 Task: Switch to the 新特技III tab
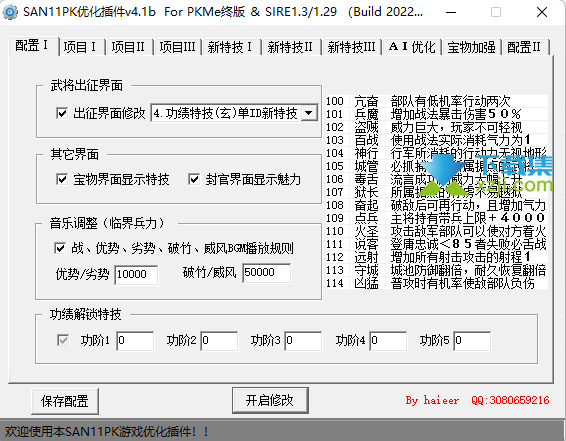coord(352,47)
